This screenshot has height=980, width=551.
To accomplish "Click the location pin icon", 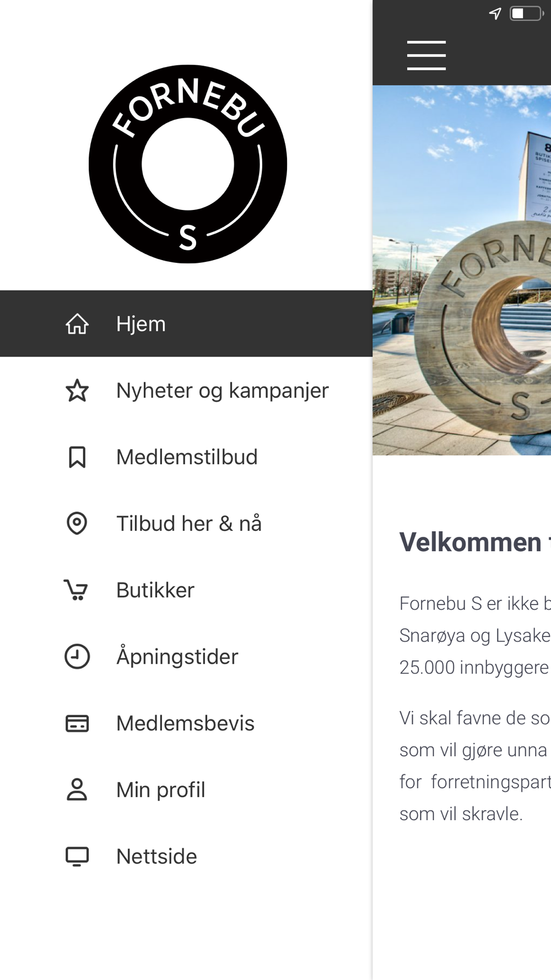I will pyautogui.click(x=77, y=523).
